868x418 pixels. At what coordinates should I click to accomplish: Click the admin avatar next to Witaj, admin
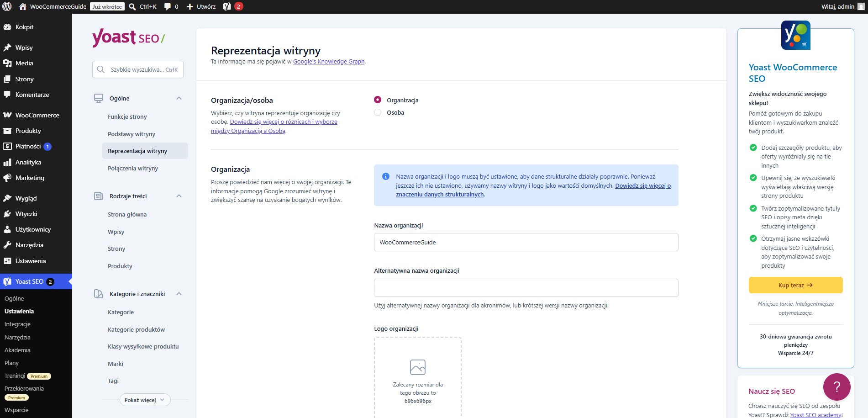pyautogui.click(x=861, y=6)
